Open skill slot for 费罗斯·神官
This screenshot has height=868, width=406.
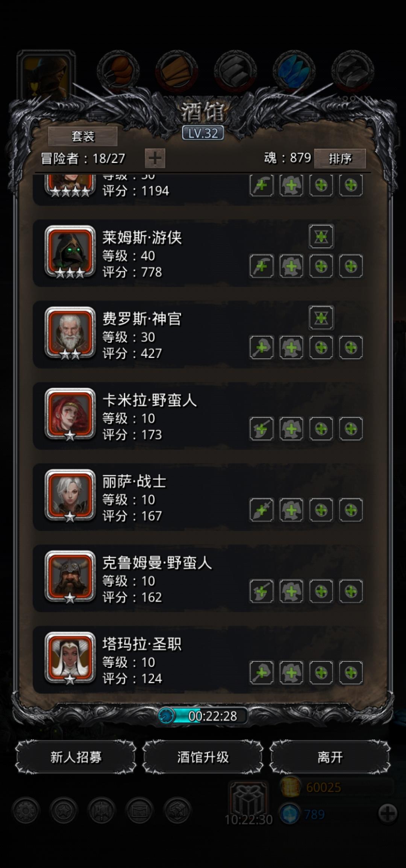click(321, 318)
